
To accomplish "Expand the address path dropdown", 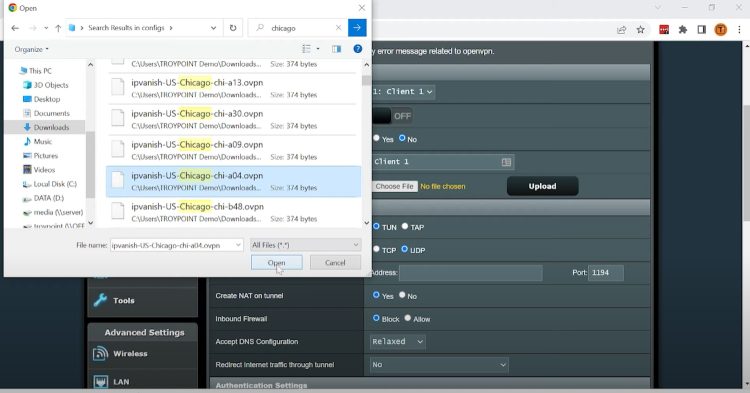I will point(213,28).
